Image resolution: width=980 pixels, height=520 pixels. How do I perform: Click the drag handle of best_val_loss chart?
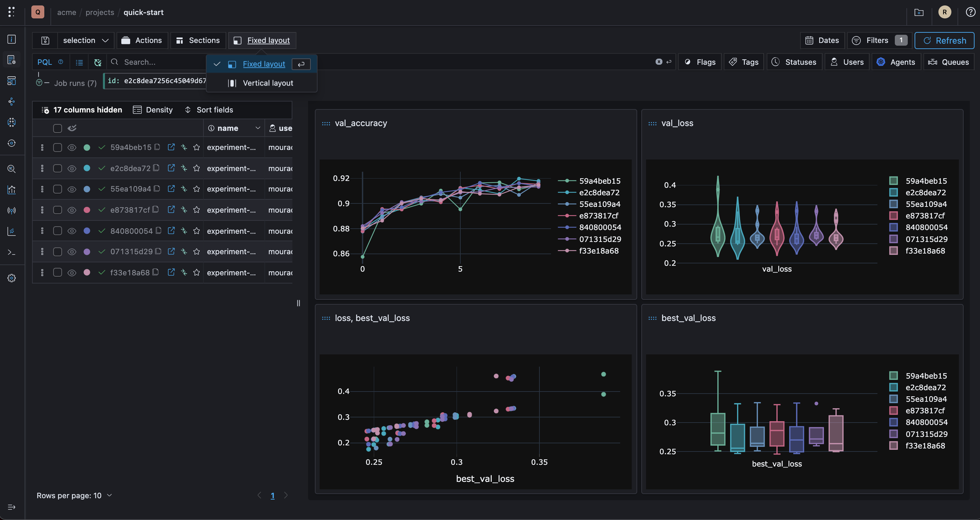click(x=652, y=318)
